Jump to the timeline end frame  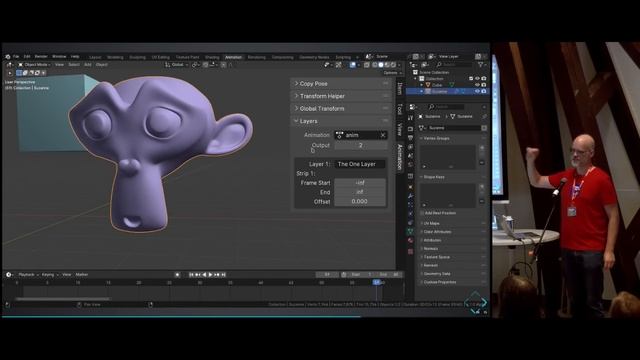pyautogui.click(x=223, y=275)
